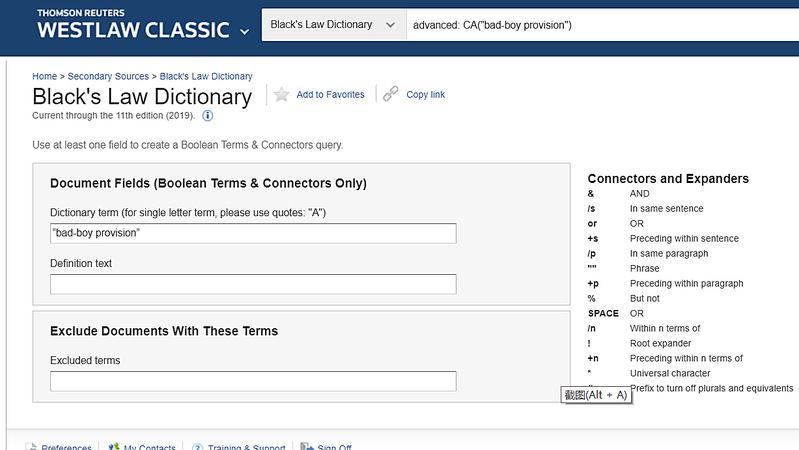799x450 pixels.
Task: Open the My Contacts footer link
Action: click(150, 447)
